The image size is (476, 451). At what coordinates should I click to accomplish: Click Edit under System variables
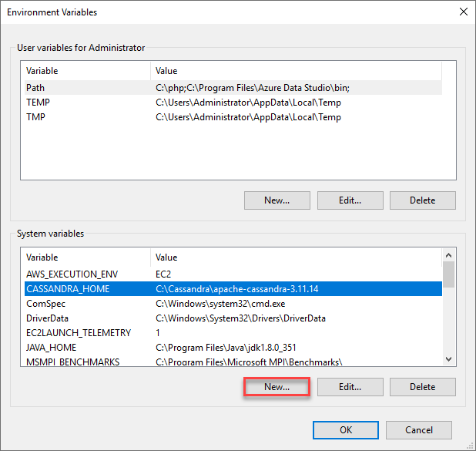tap(350, 387)
